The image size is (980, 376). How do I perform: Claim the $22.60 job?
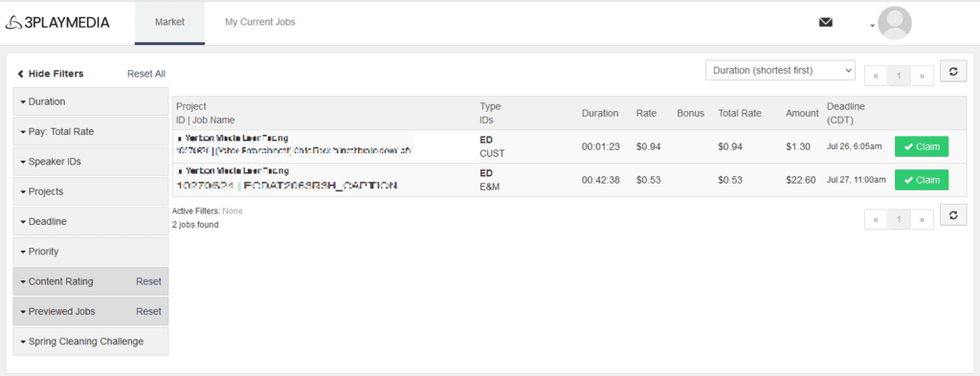pyautogui.click(x=922, y=180)
